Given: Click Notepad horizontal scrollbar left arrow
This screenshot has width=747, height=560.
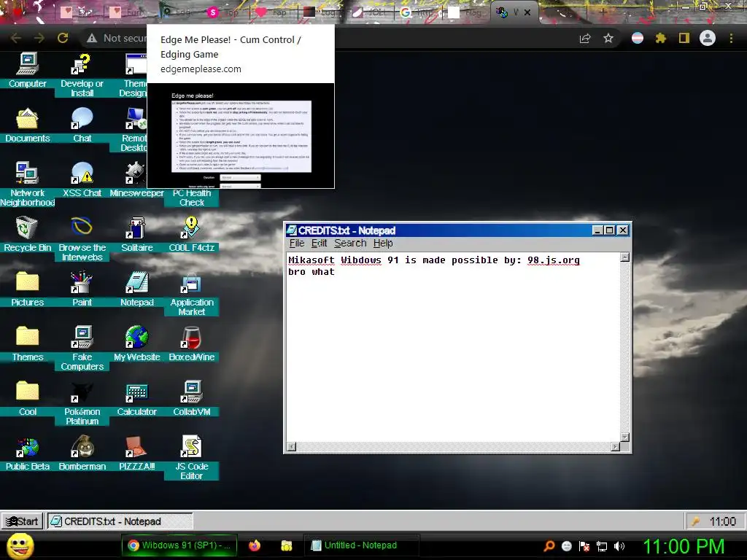Looking at the screenshot, I should tap(292, 447).
